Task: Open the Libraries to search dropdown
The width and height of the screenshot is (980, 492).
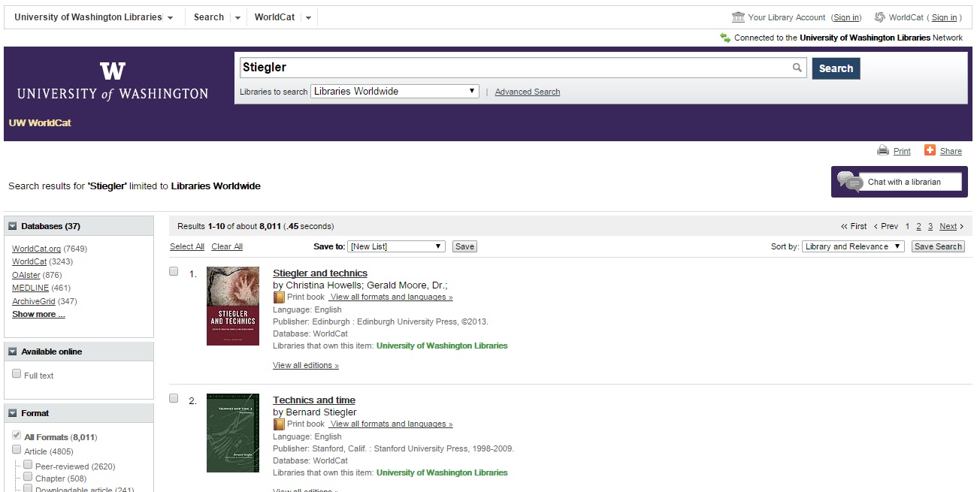Action: click(x=395, y=91)
